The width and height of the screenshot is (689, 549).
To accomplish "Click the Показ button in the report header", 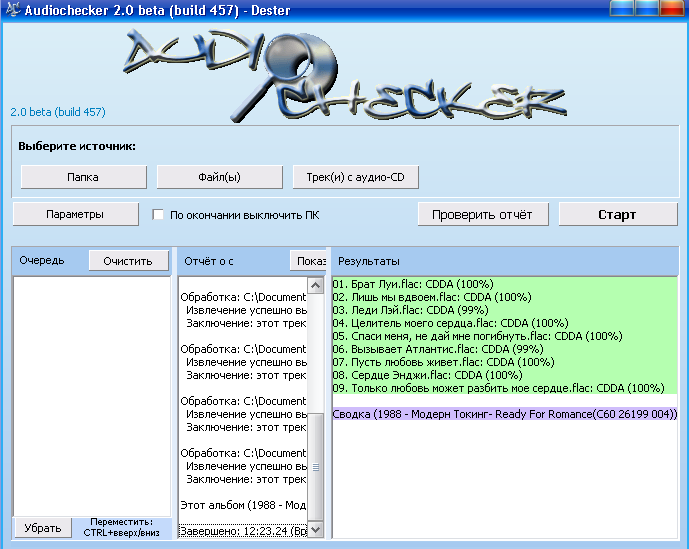I will 310,261.
